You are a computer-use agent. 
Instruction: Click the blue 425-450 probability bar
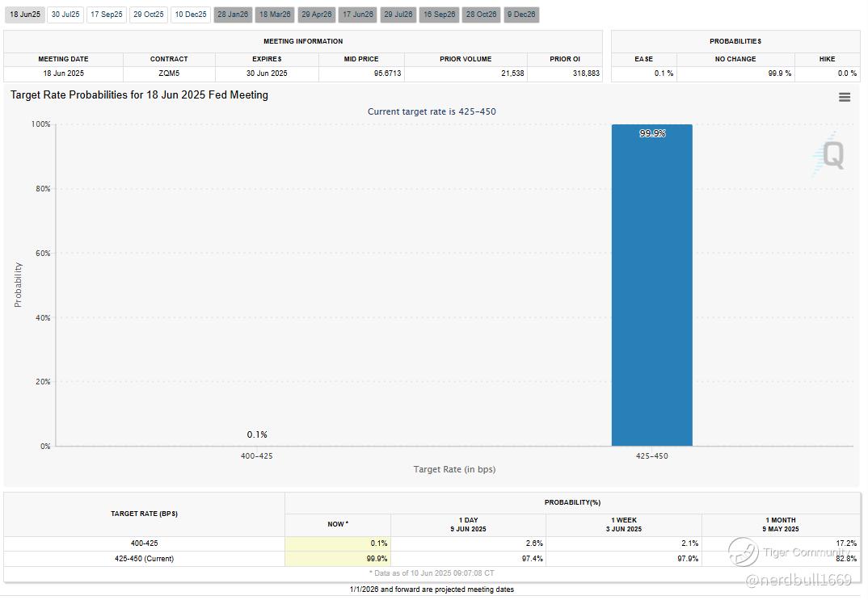click(x=651, y=285)
